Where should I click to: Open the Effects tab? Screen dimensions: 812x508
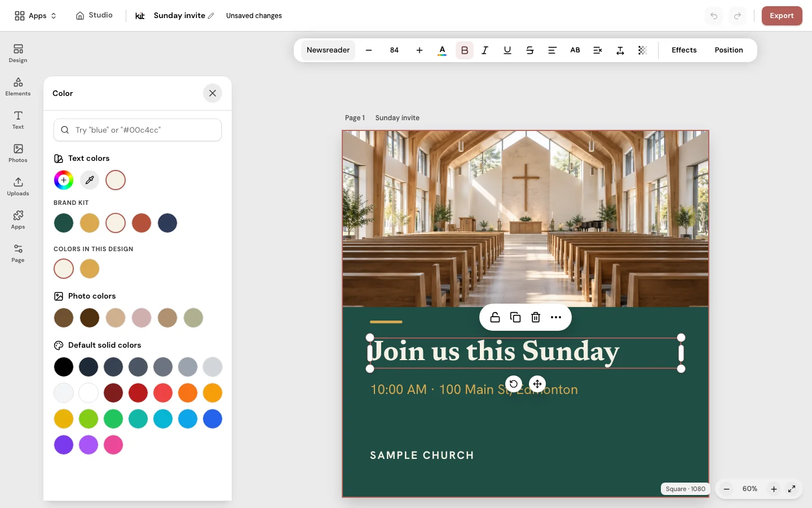684,50
